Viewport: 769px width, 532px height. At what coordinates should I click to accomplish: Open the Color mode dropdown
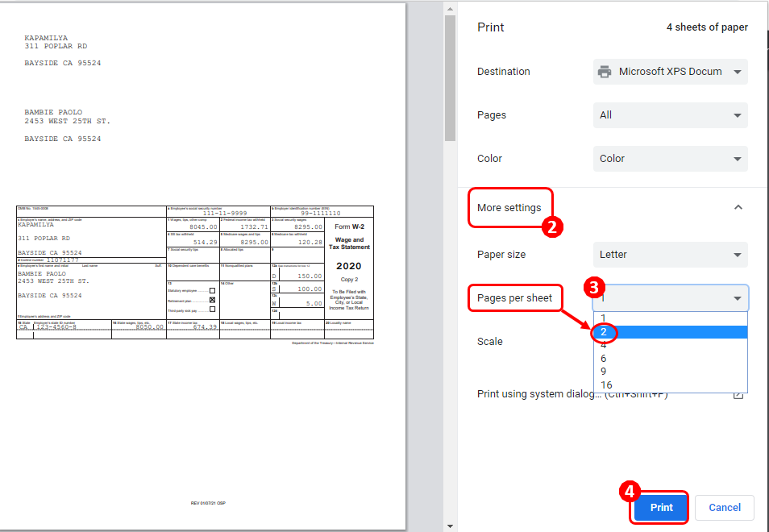pos(670,159)
